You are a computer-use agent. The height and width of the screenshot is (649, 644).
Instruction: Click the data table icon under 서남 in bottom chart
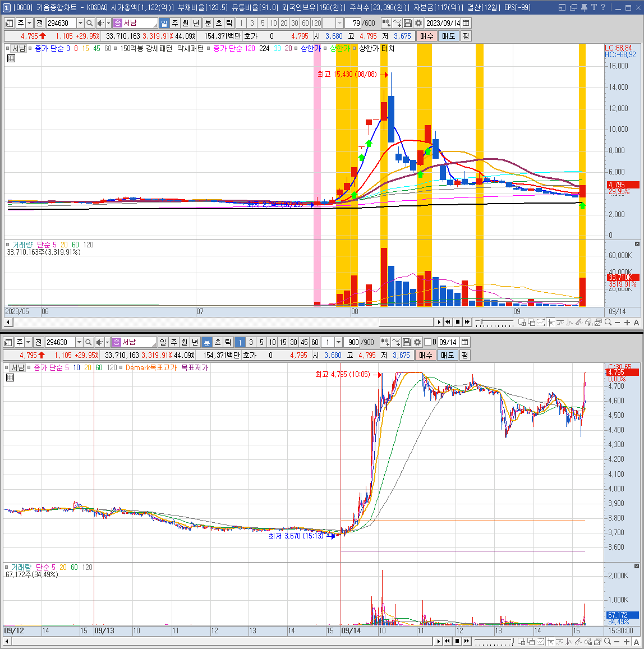[x=10, y=378]
